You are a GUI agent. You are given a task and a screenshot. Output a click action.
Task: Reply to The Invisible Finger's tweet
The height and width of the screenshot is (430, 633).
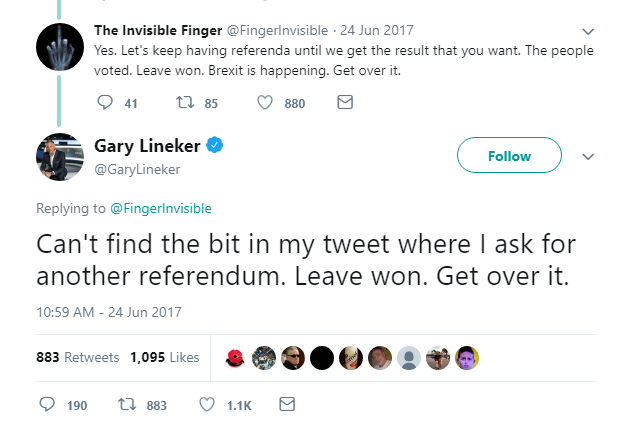(x=107, y=102)
